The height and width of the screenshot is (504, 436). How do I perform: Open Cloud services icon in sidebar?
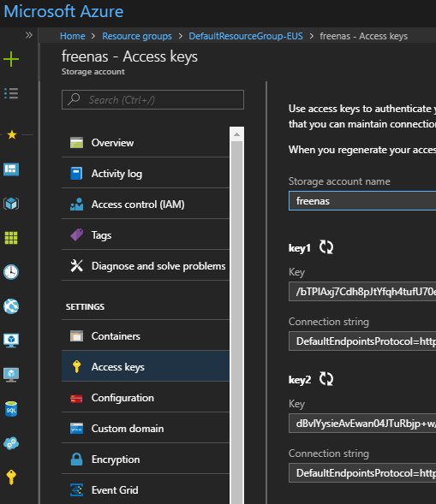[11, 443]
